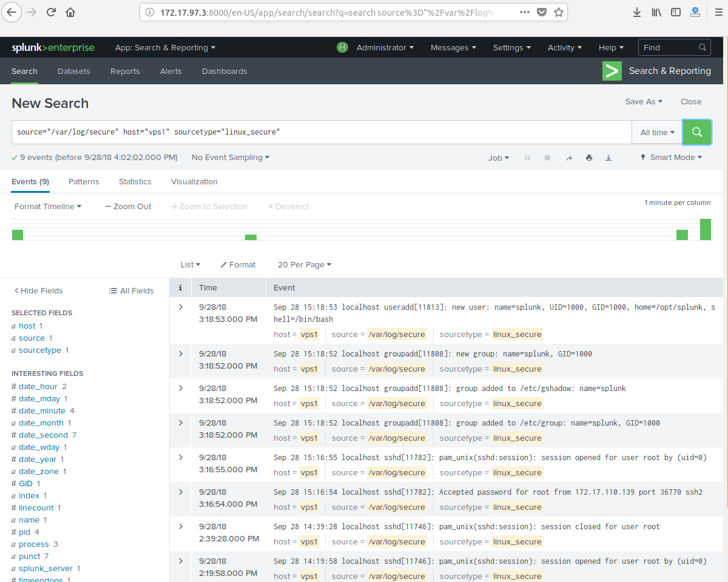
Task: Click the rightmost tall timeline bar
Action: tap(705, 230)
